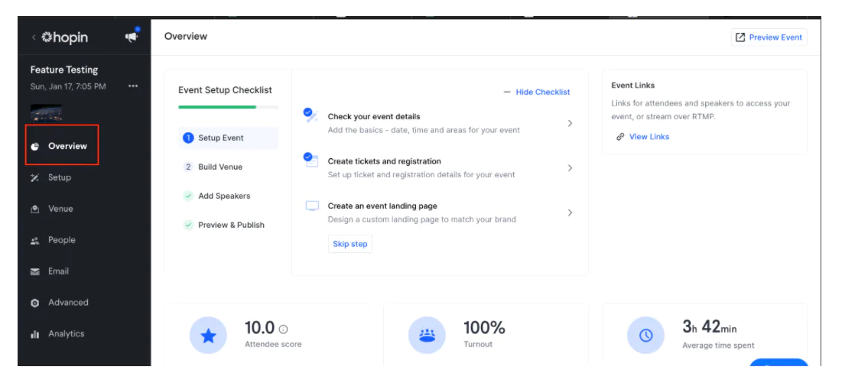This screenshot has height=383, width=868.
Task: Click the star Attendee score icon
Action: 208,336
